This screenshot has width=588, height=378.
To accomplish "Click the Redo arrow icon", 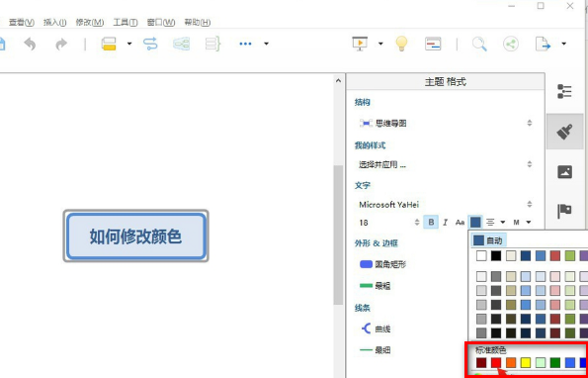I will (x=61, y=44).
